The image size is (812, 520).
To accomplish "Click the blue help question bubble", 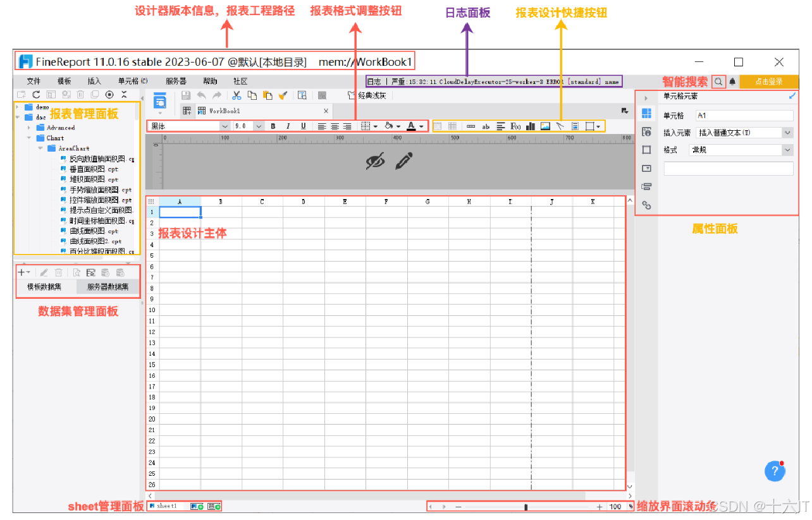I will [775, 471].
